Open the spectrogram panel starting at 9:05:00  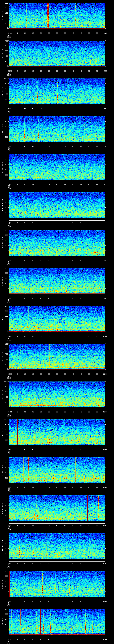[x=57, y=167]
